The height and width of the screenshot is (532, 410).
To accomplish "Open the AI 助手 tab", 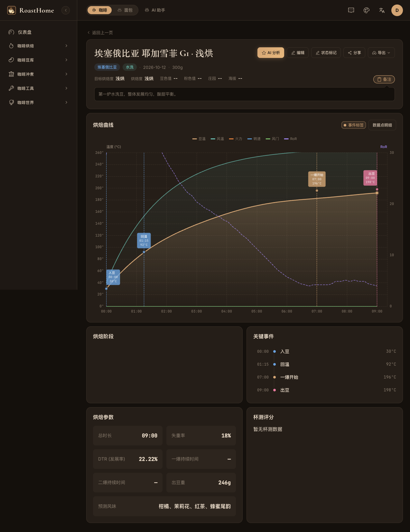I will click(155, 10).
